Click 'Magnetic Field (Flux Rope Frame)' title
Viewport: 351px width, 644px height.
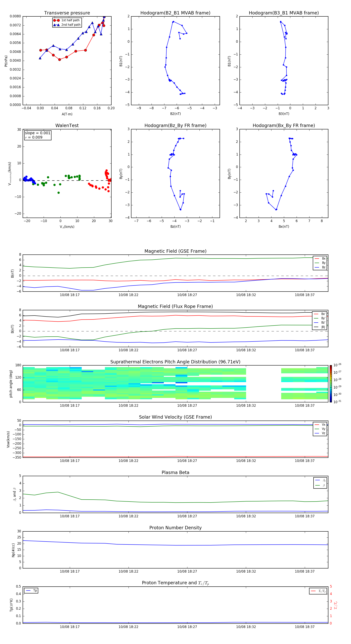coord(175,307)
